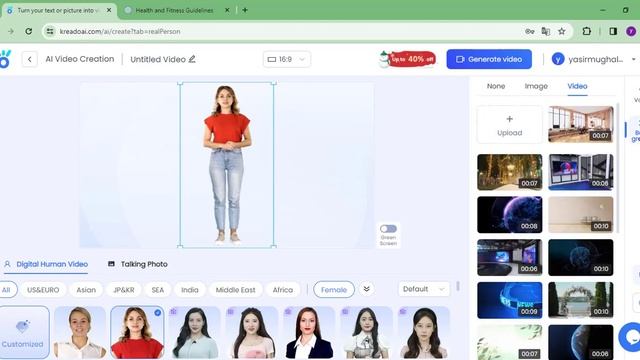Open the browser extensions puzzle icon
The height and width of the screenshot is (360, 640).
[x=587, y=31]
